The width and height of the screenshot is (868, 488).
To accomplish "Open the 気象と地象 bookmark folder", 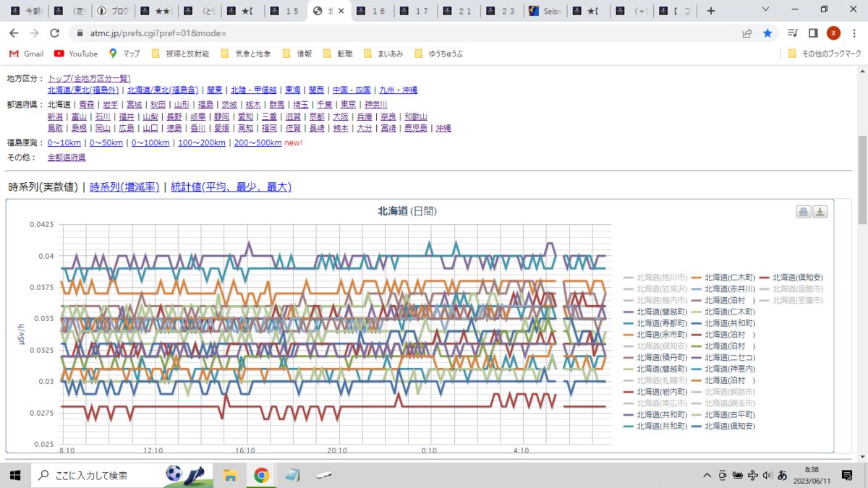I will pos(245,53).
